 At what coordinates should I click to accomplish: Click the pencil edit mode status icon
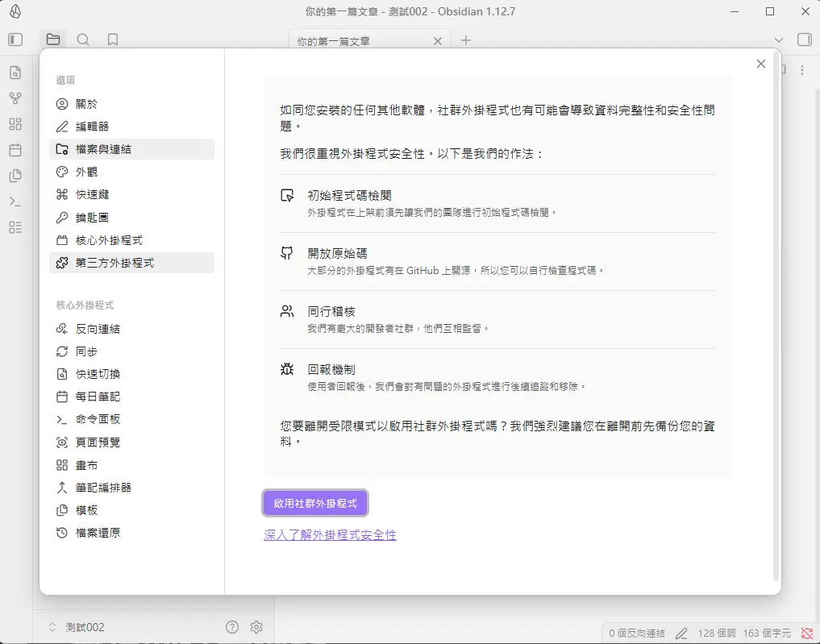point(681,633)
